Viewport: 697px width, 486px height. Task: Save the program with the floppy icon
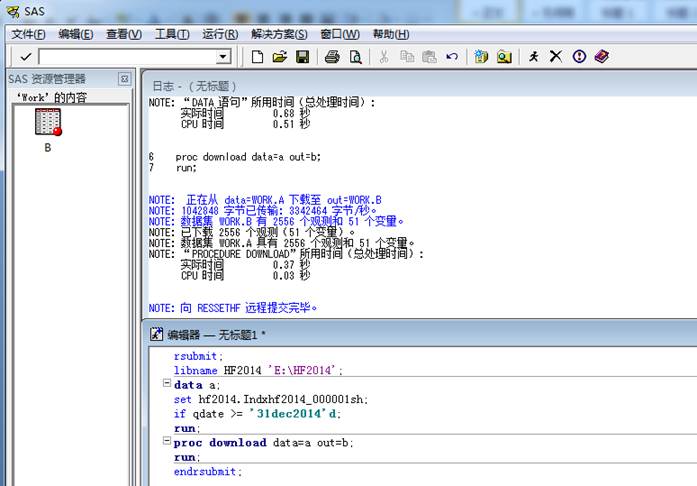point(302,57)
